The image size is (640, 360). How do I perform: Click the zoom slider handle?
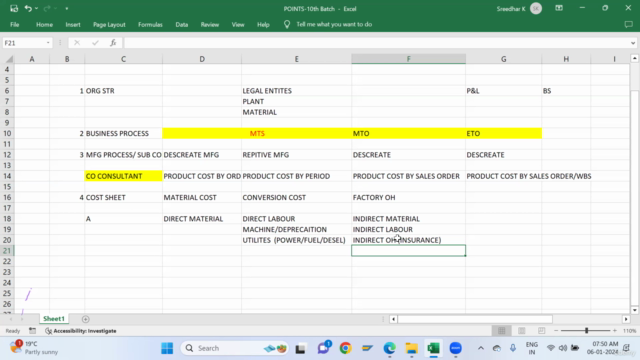coord(587,331)
